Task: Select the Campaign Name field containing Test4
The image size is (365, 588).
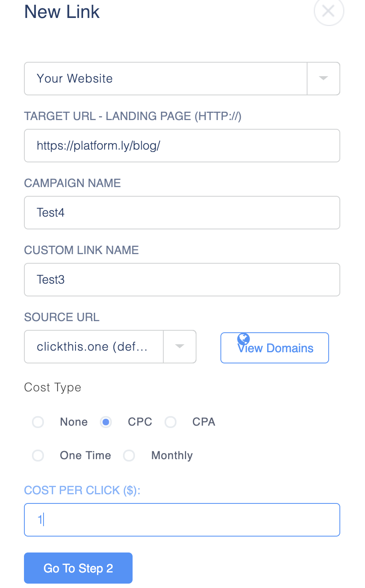Action: (x=182, y=212)
